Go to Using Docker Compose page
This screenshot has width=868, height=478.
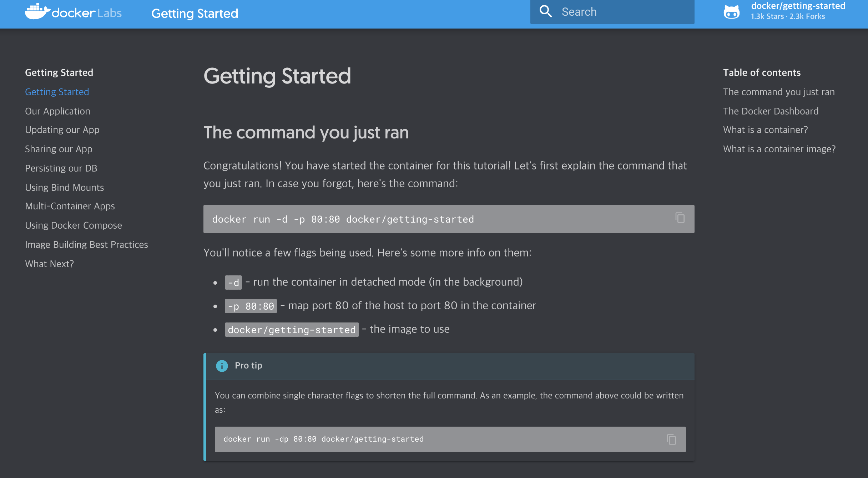pyautogui.click(x=74, y=225)
